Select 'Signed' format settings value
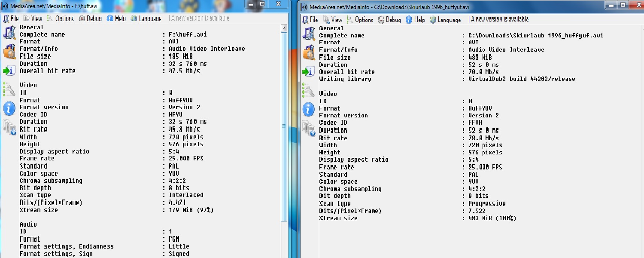644x258 pixels. tap(179, 254)
